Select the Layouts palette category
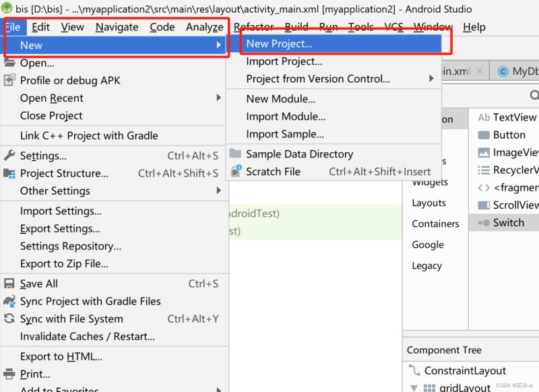The height and width of the screenshot is (392, 539). [429, 203]
